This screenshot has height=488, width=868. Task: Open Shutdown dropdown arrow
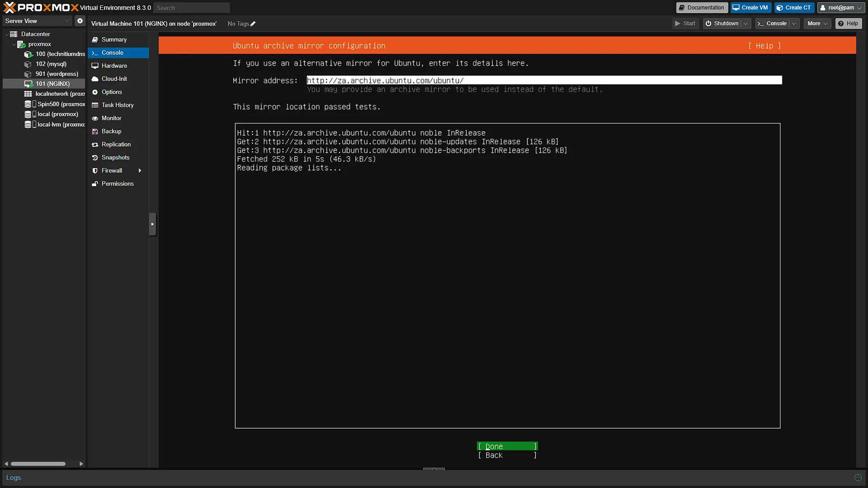pos(745,23)
